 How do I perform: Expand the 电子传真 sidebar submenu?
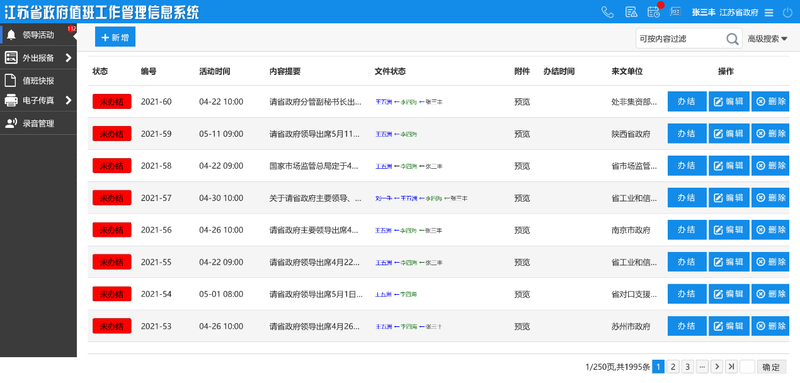tap(38, 100)
